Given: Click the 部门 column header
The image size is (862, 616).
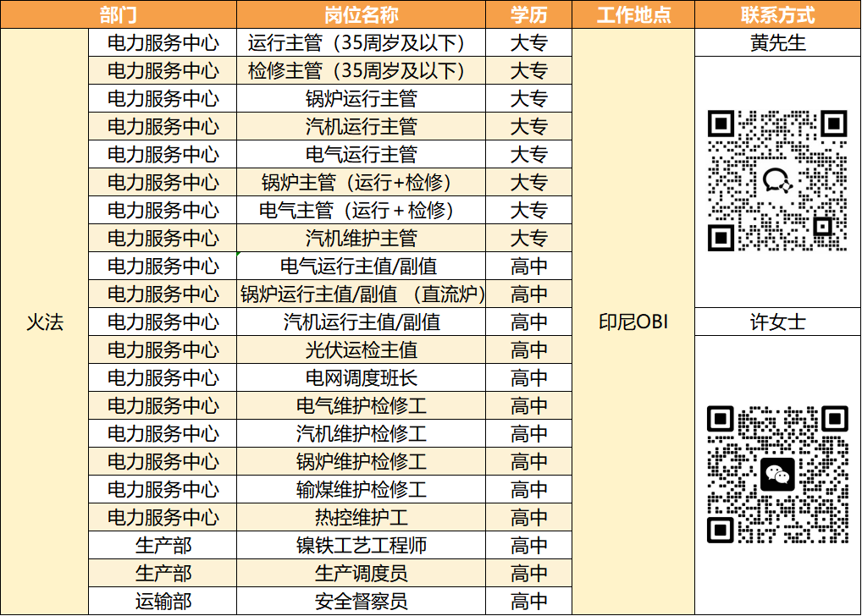Looking at the screenshot, I should pos(119,14).
